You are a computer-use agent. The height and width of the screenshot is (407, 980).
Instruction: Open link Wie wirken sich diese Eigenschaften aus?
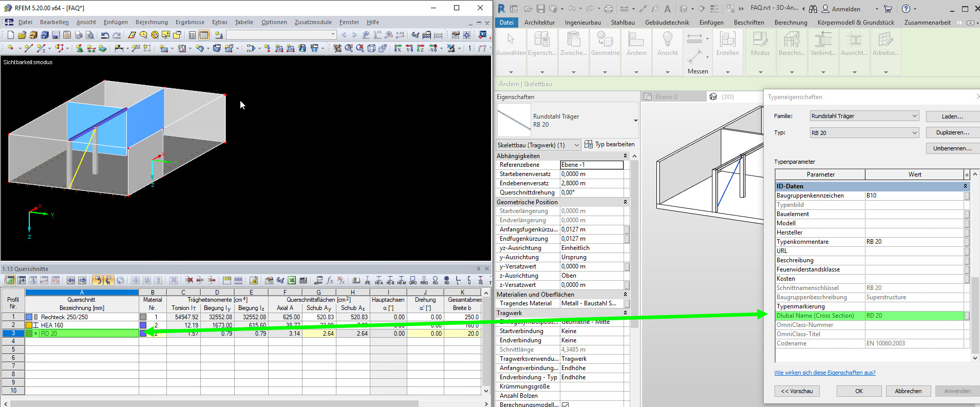[x=825, y=373]
